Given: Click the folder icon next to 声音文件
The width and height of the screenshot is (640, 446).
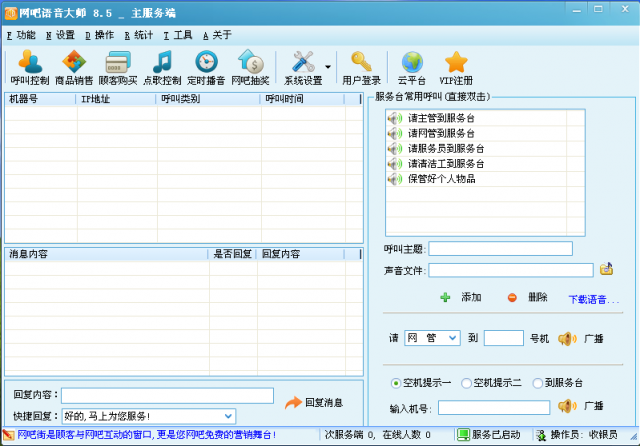Looking at the screenshot, I should pyautogui.click(x=607, y=269).
